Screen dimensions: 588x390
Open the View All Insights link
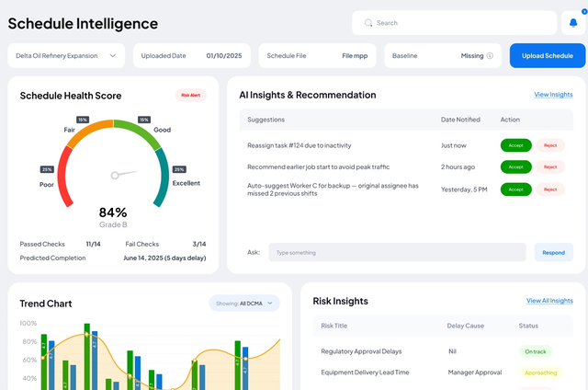(x=549, y=301)
